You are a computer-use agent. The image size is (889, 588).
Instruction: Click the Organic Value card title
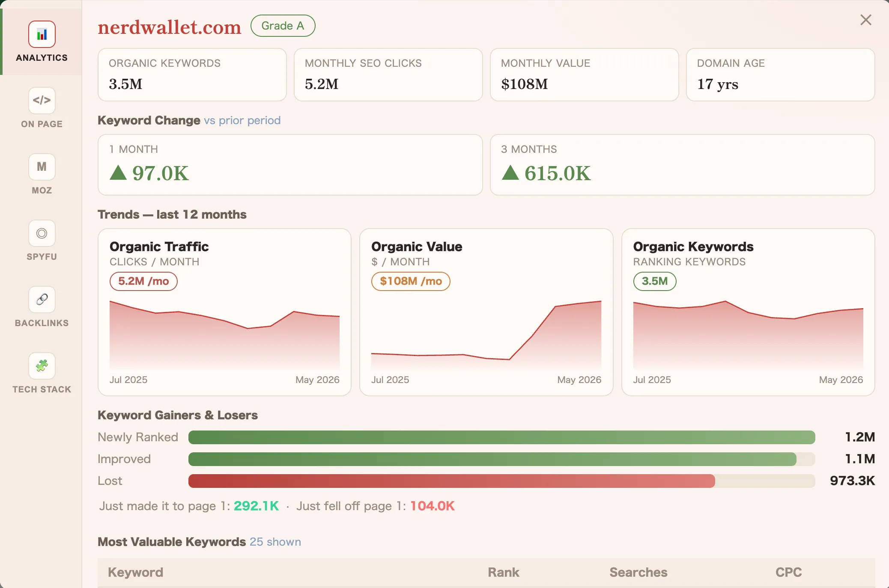417,246
